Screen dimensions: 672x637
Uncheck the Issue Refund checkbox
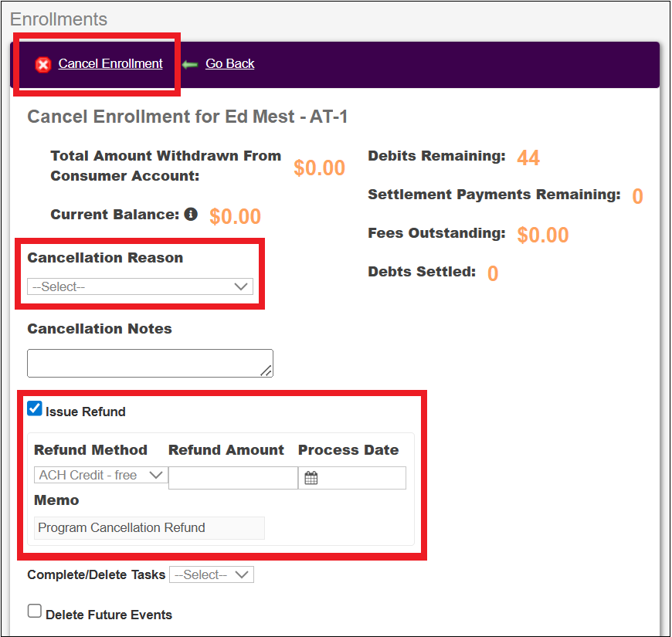pyautogui.click(x=34, y=409)
